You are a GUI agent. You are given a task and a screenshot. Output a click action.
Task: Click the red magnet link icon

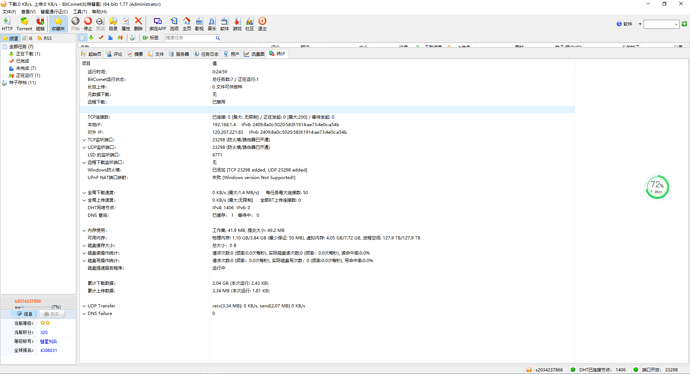click(40, 24)
